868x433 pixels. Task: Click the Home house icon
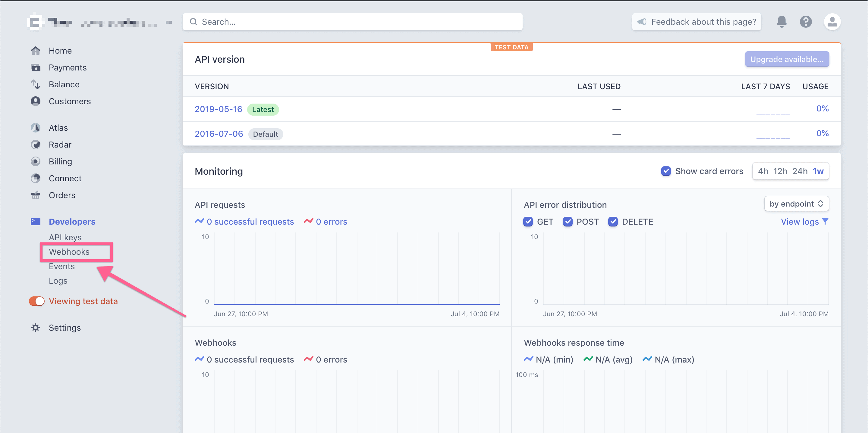coord(35,51)
